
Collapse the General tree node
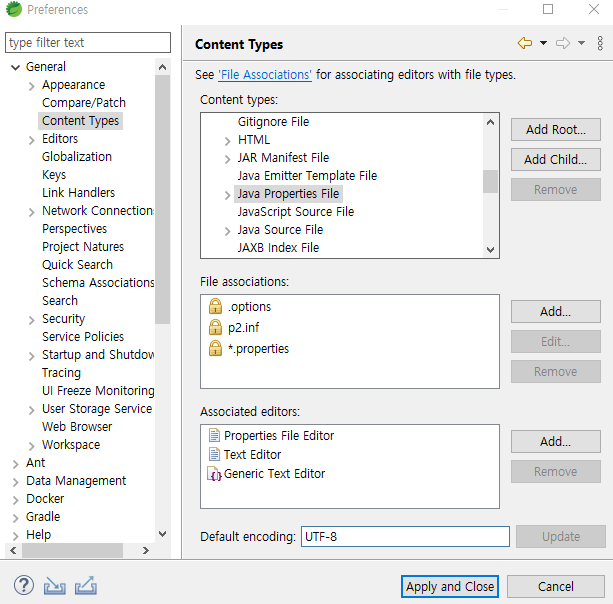tap(15, 67)
